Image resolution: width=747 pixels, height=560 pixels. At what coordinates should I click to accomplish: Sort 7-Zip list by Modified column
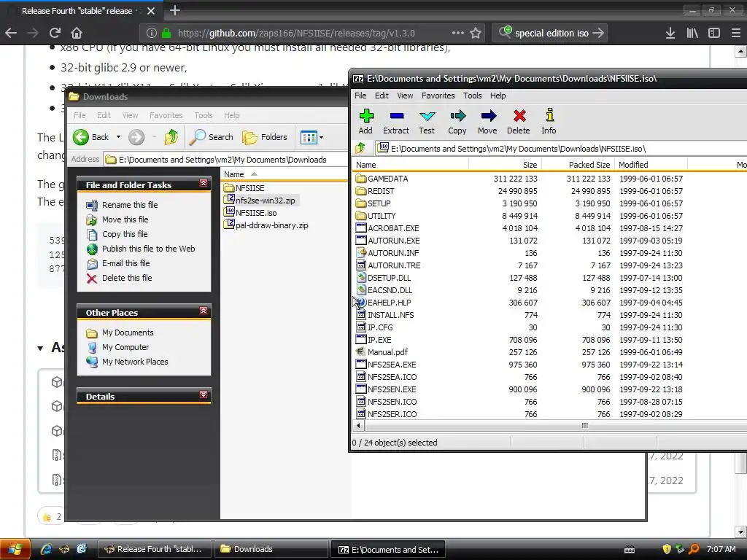click(651, 165)
